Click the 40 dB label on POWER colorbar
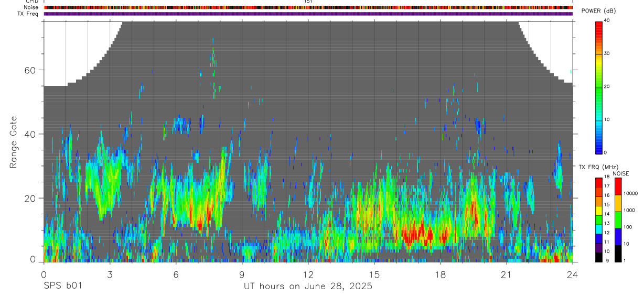 [x=607, y=20]
